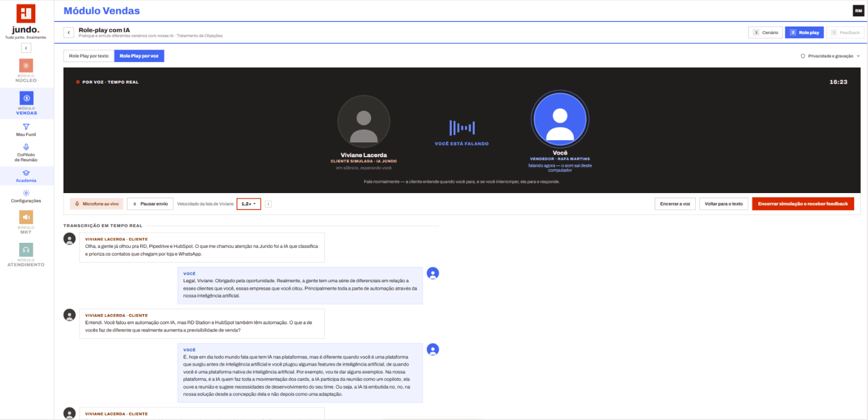This screenshot has height=420, width=868.
Task: Click Encerrar a voz button
Action: [x=675, y=204]
